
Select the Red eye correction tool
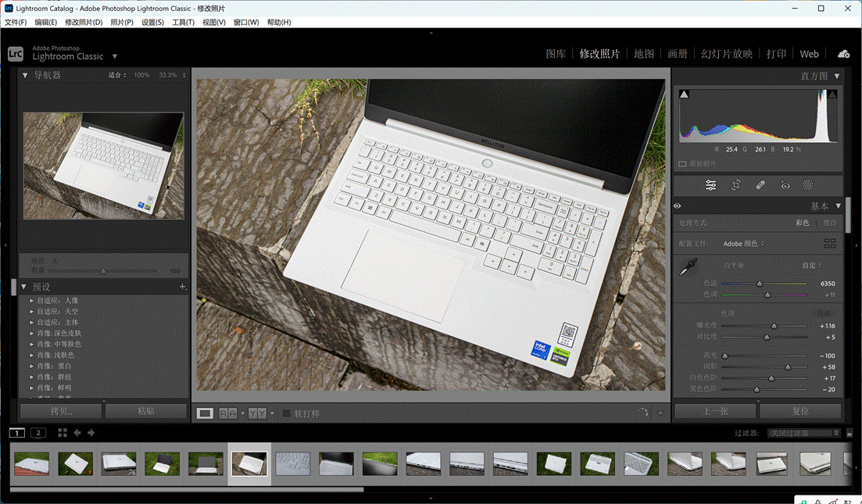tap(785, 185)
